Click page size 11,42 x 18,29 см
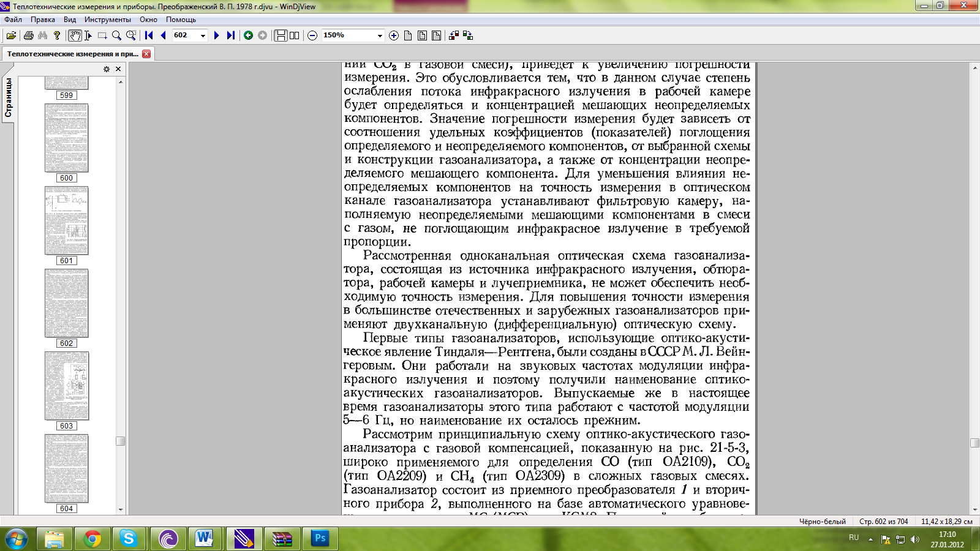This screenshot has height=551, width=980. [x=946, y=522]
